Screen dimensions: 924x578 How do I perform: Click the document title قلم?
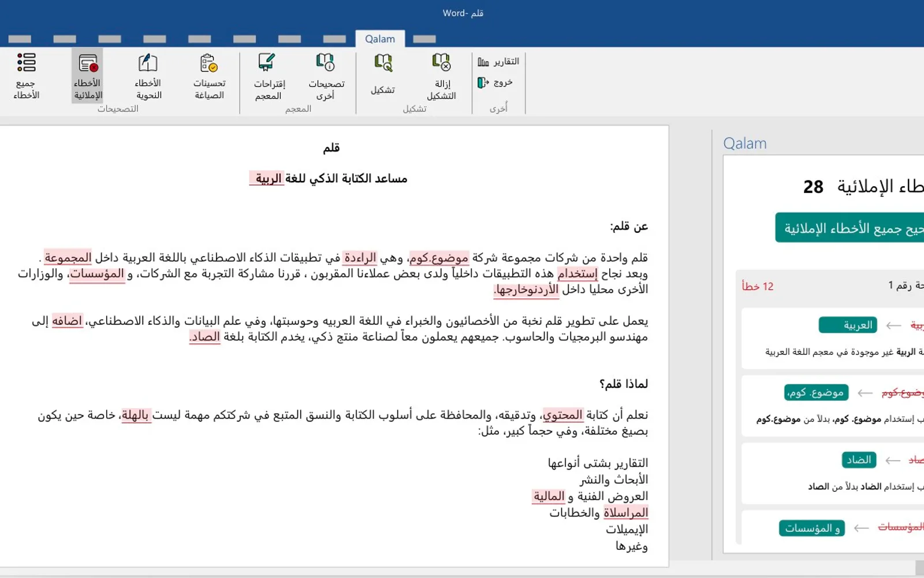coord(331,148)
